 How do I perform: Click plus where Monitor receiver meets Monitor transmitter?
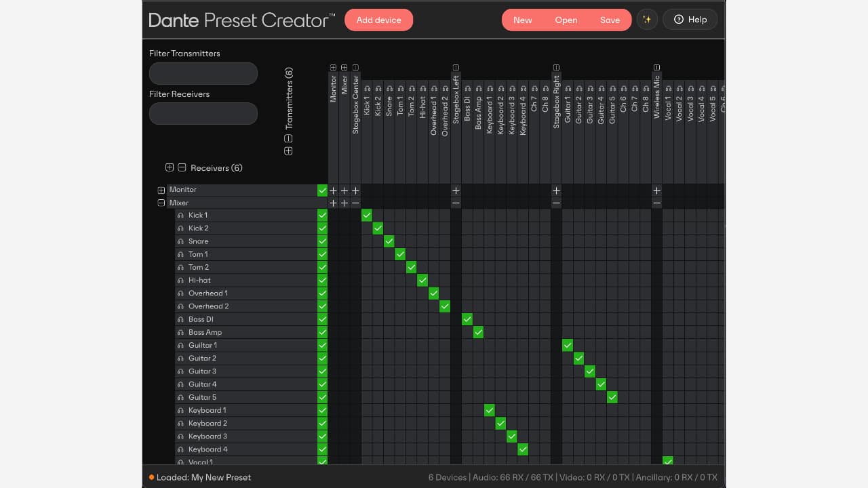tap(333, 191)
